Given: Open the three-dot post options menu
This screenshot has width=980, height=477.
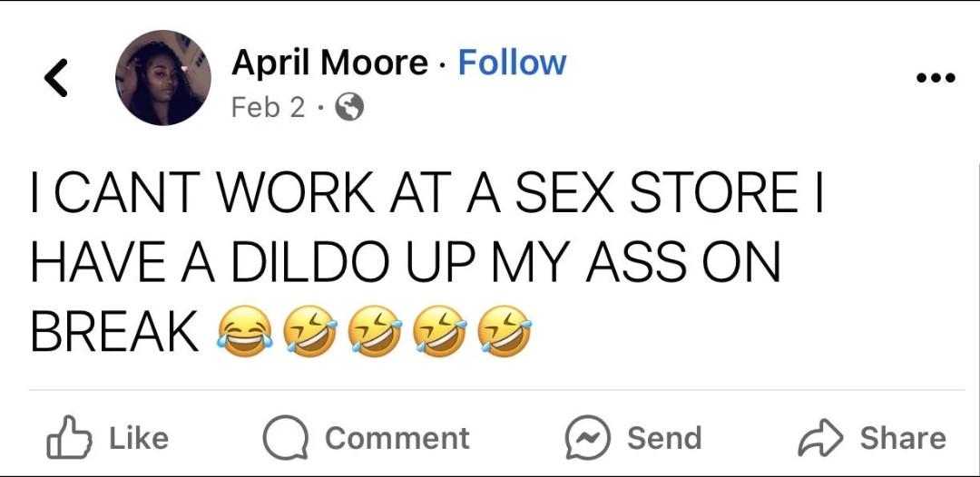Looking at the screenshot, I should click(x=936, y=78).
